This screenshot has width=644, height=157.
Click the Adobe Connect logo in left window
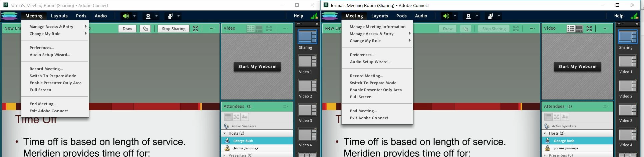pyautogui.click(x=9, y=16)
